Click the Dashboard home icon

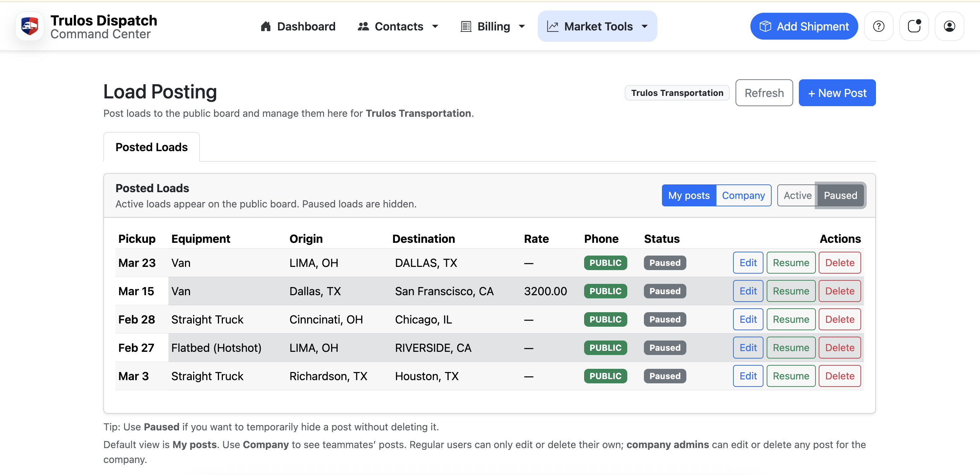click(266, 26)
